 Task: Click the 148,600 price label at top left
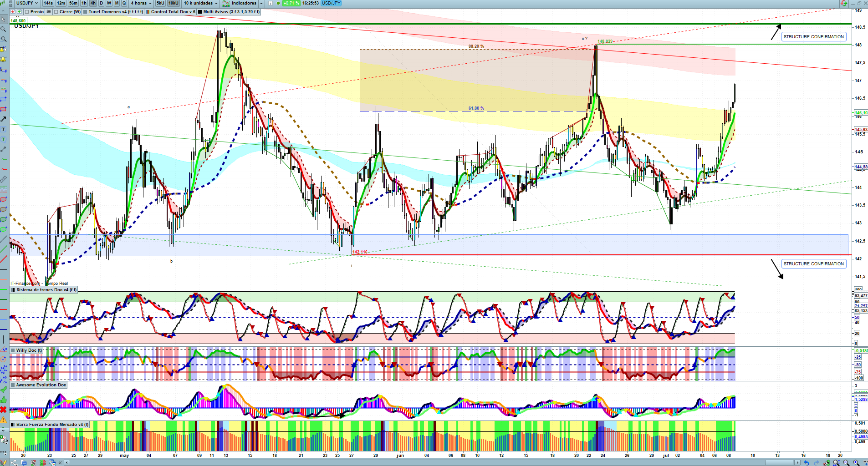tap(18, 20)
